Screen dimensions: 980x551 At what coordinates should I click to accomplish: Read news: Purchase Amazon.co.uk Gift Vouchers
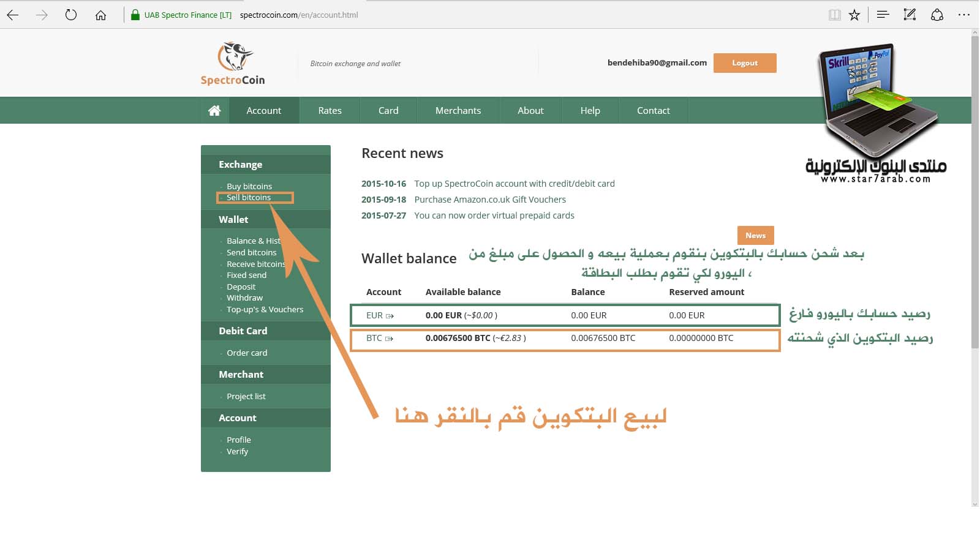click(490, 200)
